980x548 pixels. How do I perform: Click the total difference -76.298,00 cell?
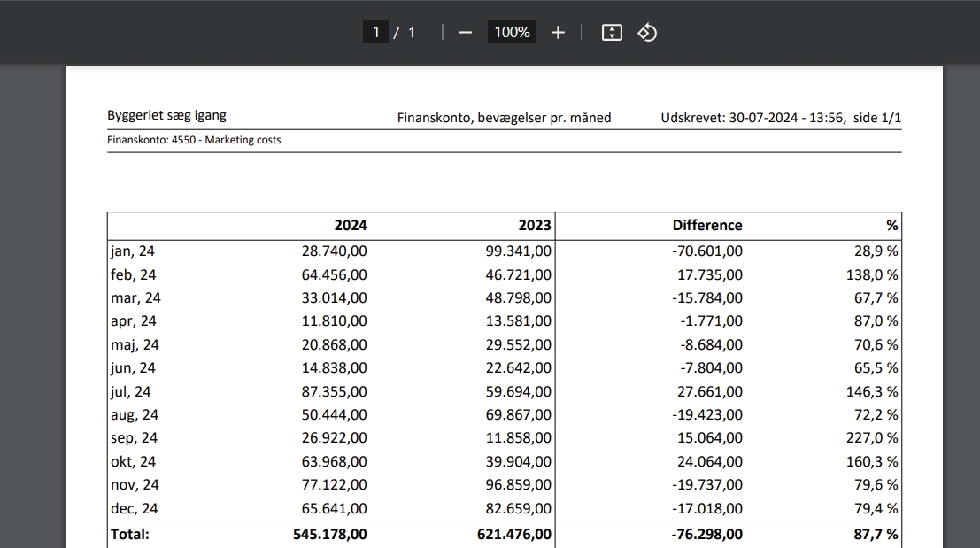[x=707, y=534]
